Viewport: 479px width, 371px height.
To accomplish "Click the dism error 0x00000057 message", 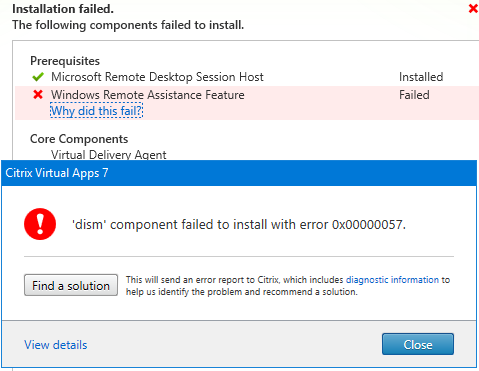I will click(x=239, y=225).
